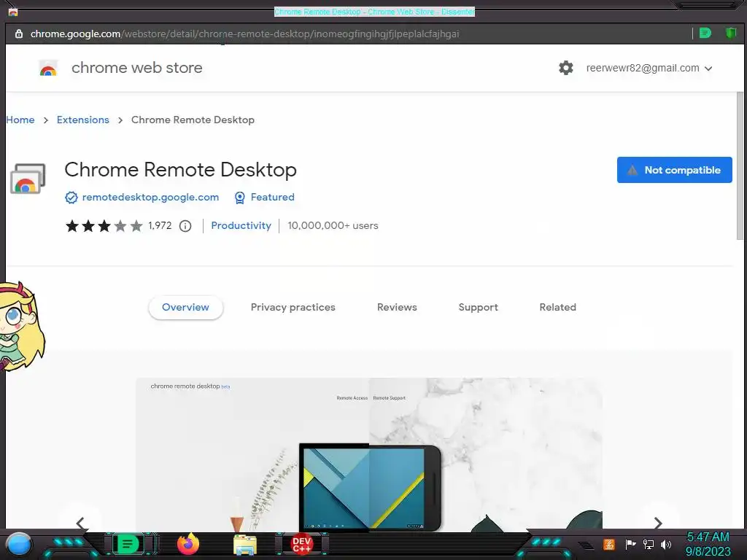Click the page vertical scrollbar

(740, 167)
